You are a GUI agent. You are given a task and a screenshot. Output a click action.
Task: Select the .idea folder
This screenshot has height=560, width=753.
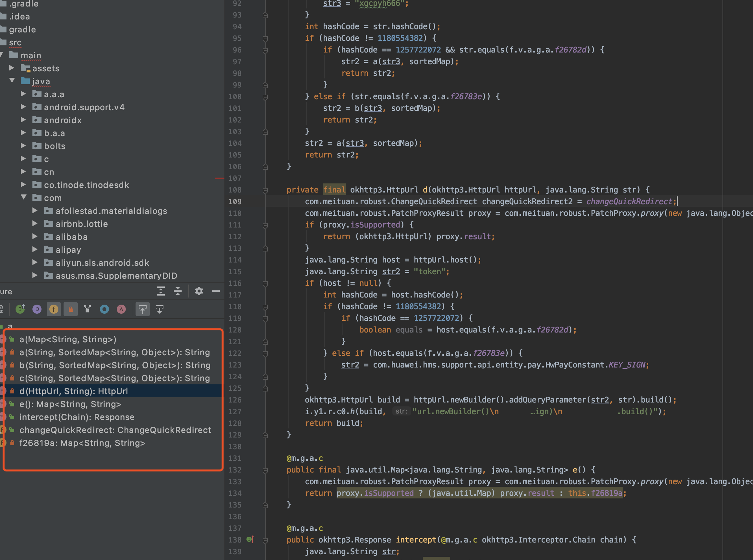(x=19, y=17)
